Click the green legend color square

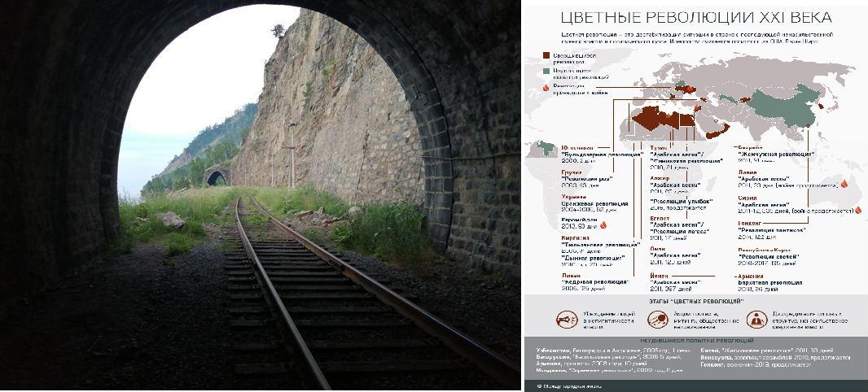(546, 72)
